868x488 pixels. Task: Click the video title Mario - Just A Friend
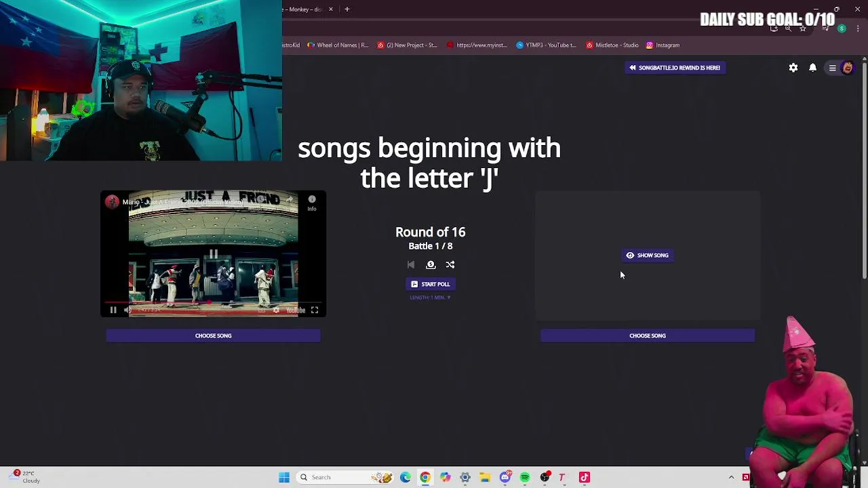(182, 202)
